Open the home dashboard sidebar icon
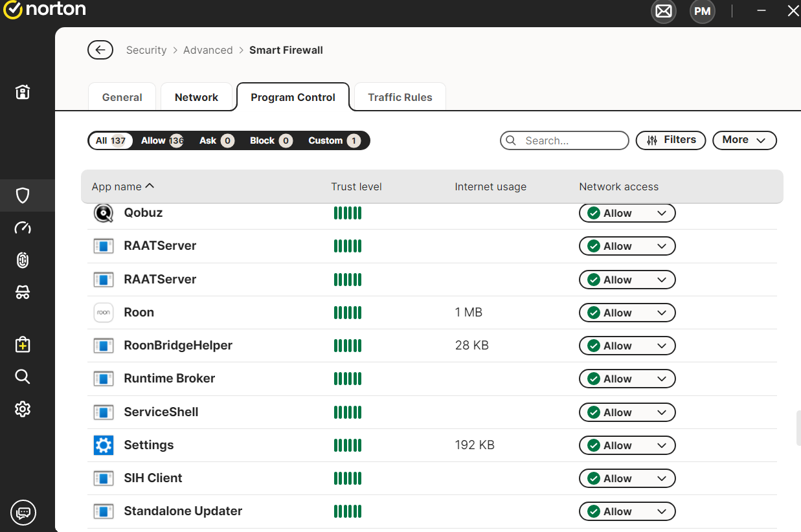Screen dimensions: 801x532 point(23,92)
